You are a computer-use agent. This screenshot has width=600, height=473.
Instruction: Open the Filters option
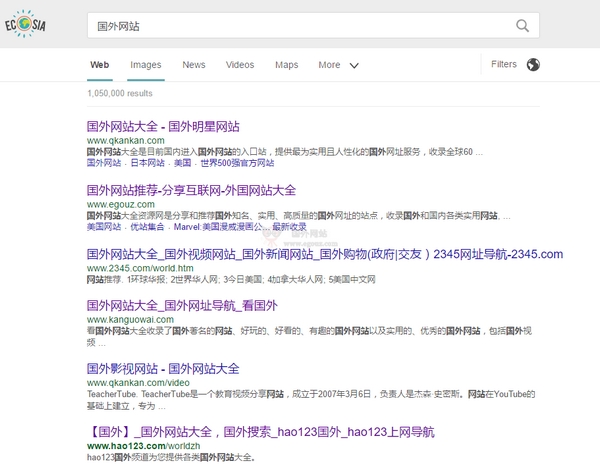[504, 64]
